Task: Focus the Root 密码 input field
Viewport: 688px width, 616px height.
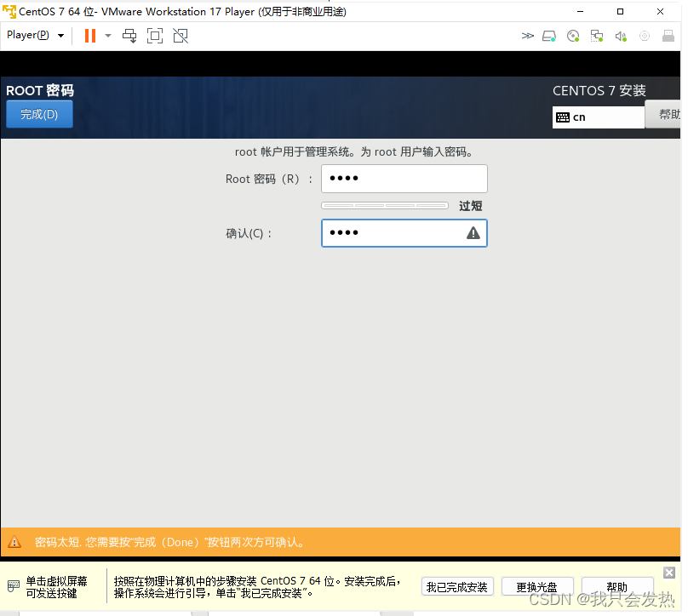Action: click(x=404, y=179)
